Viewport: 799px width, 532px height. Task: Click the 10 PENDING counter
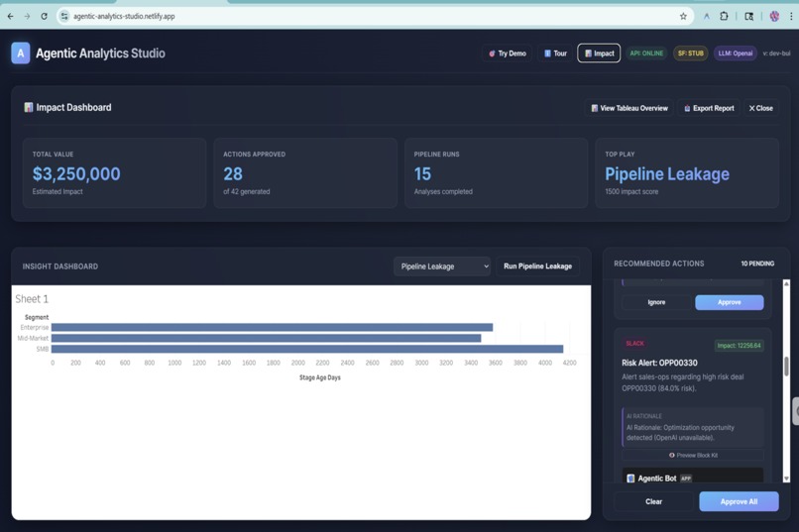[x=757, y=264]
